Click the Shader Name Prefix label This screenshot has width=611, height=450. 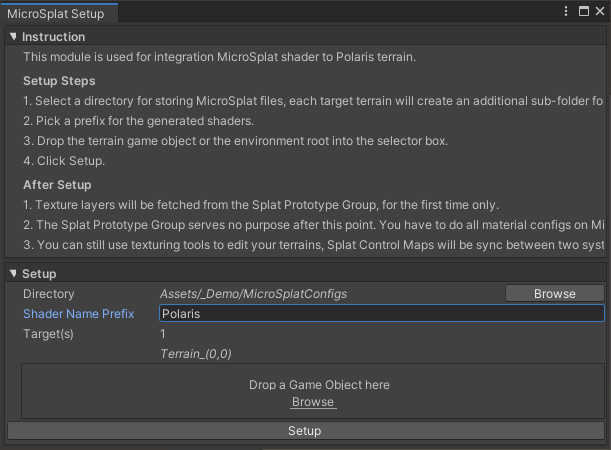pyautogui.click(x=78, y=314)
